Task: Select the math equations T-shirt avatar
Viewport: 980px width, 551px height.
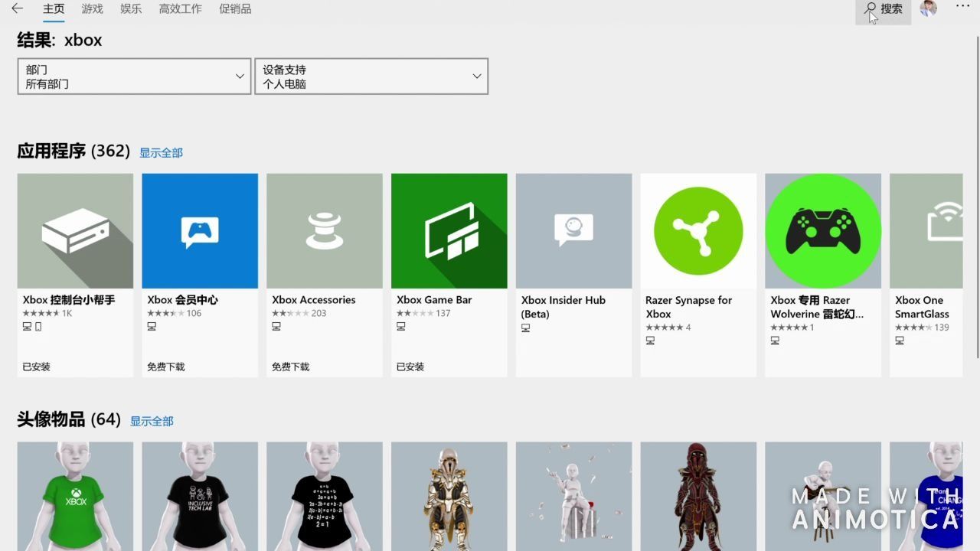Action: 325,496
